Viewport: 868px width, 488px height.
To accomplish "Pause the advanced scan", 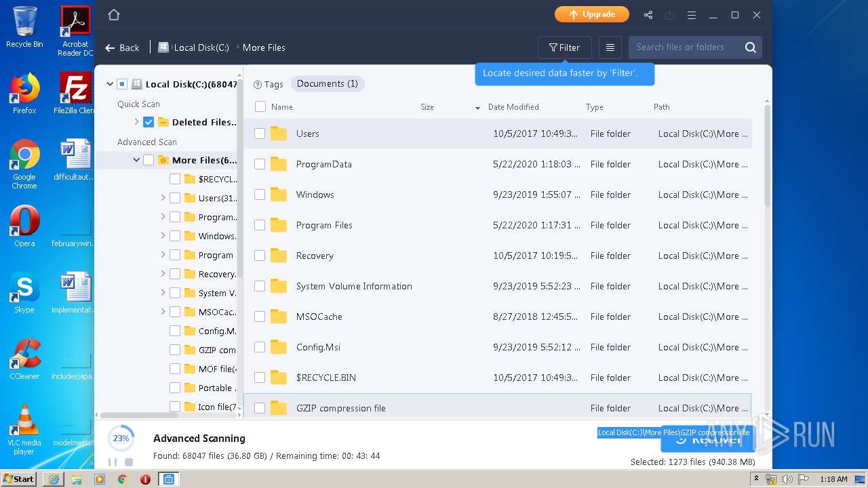I will 113,462.
